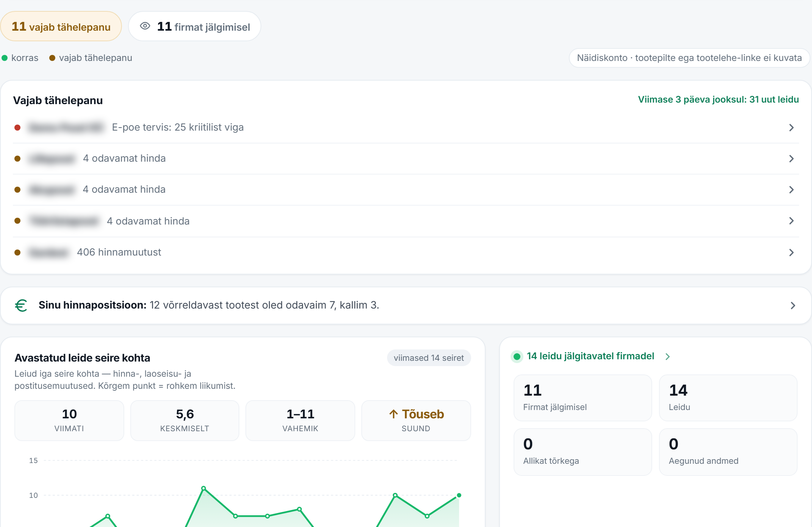Click the upward arrow beside Tõuseb
This screenshot has width=812, height=527.
[394, 414]
